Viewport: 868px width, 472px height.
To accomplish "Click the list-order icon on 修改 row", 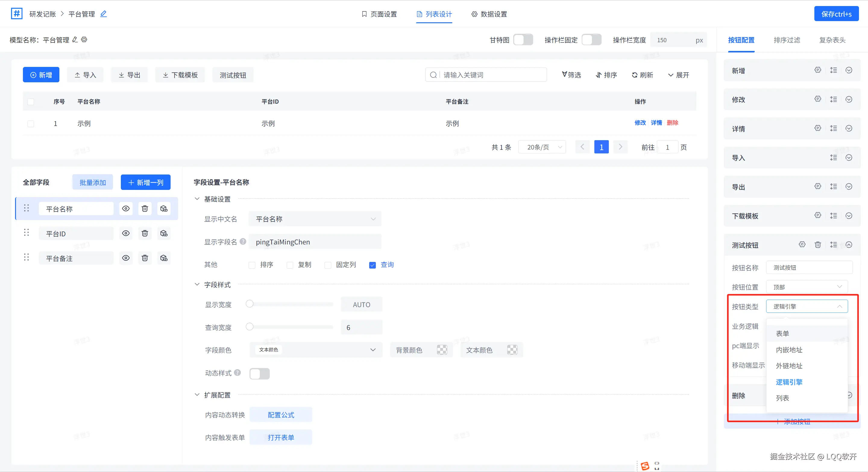I will tap(833, 99).
